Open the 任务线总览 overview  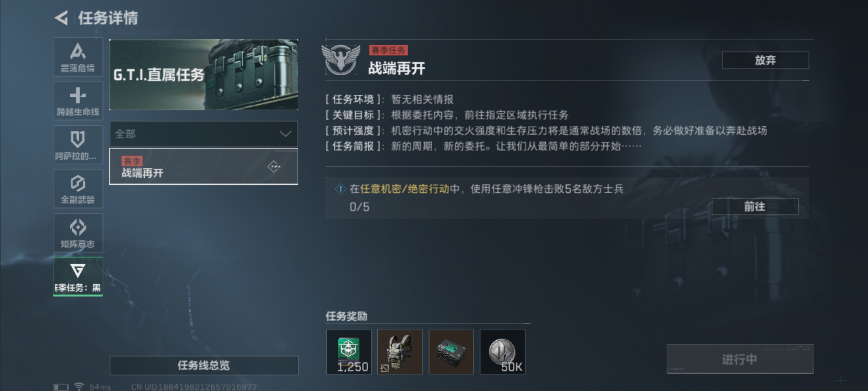pyautogui.click(x=204, y=365)
